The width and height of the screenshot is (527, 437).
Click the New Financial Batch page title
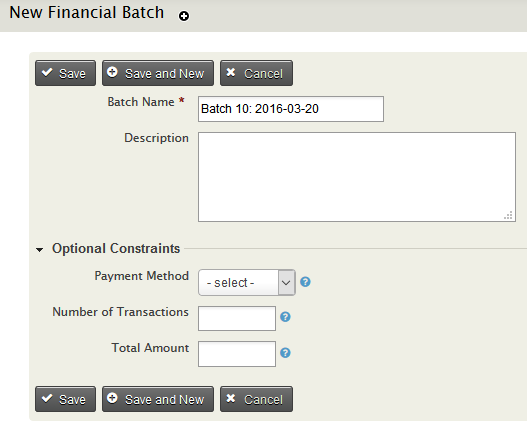coord(87,13)
